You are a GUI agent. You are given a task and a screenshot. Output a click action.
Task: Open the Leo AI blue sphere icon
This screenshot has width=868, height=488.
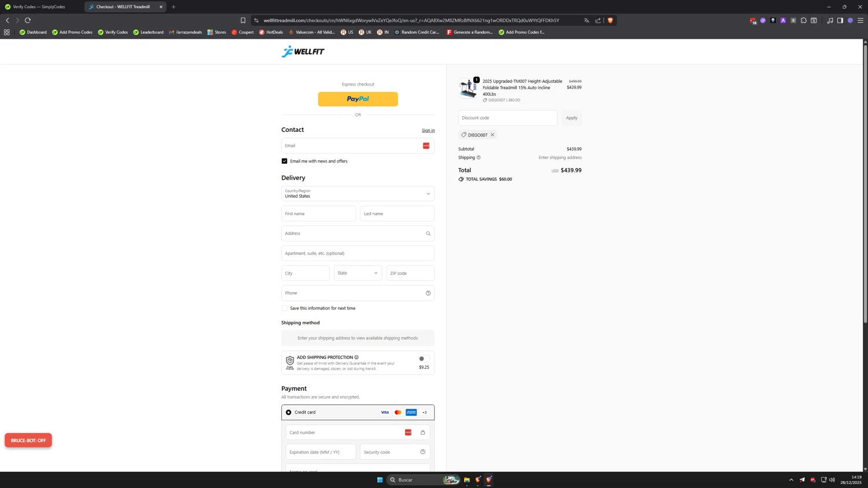click(x=850, y=20)
